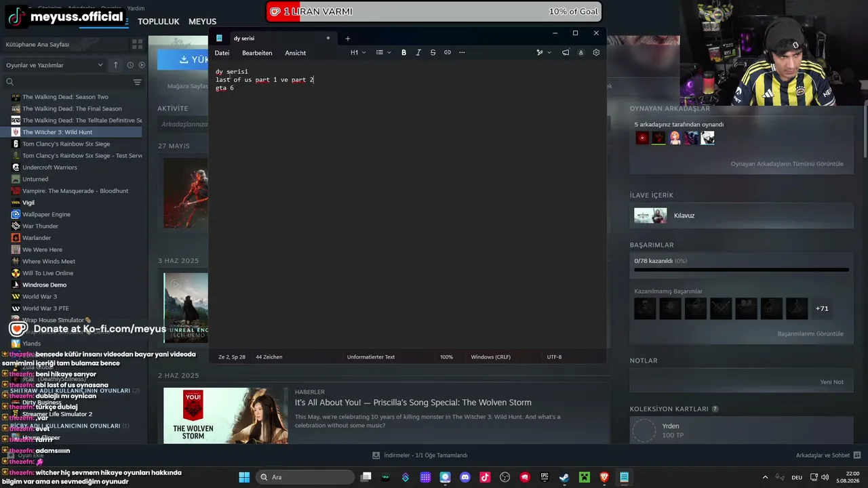Open Task View on the taskbar
The width and height of the screenshot is (868, 488).
tap(366, 477)
